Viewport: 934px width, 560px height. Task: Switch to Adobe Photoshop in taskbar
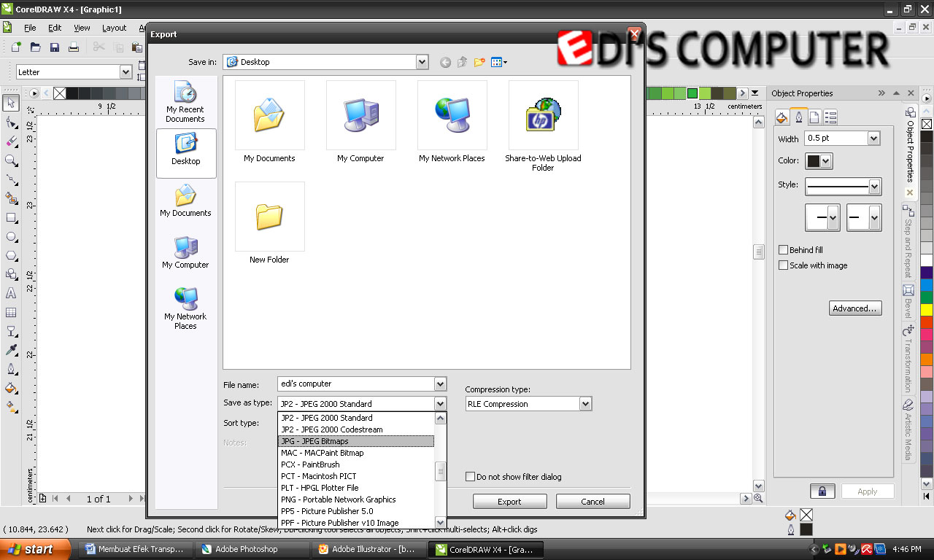(252, 549)
